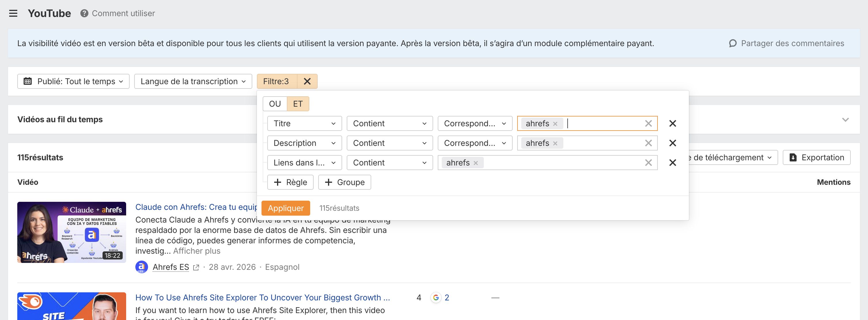The width and height of the screenshot is (868, 320).
Task: Open 'Correspond...' dropdown in the Description row
Action: tap(475, 143)
